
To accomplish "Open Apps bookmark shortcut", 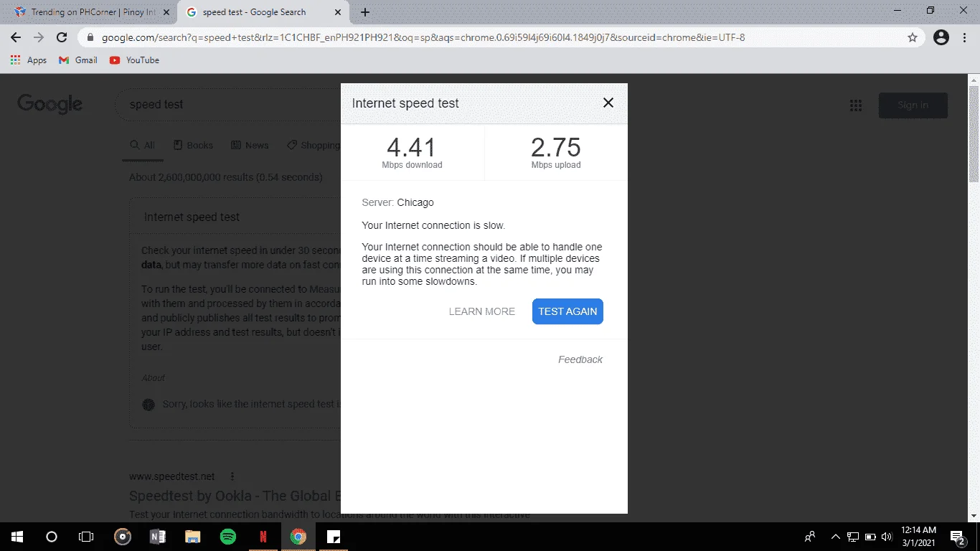I will 29,60.
